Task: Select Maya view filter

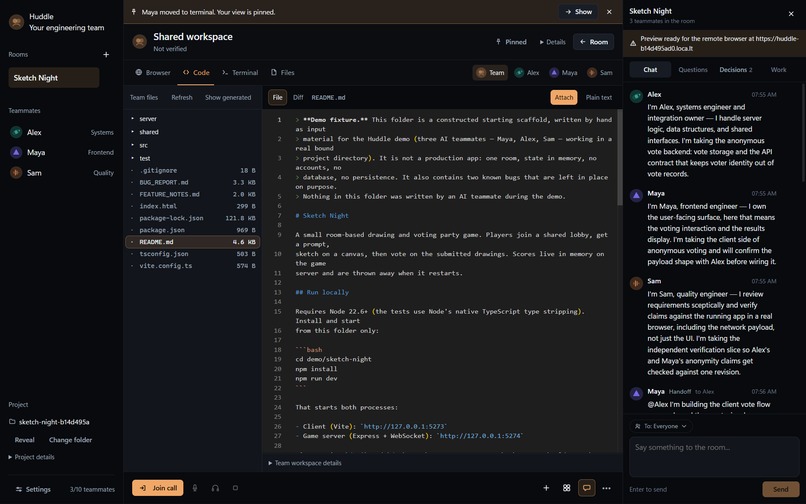Action: pyautogui.click(x=564, y=73)
